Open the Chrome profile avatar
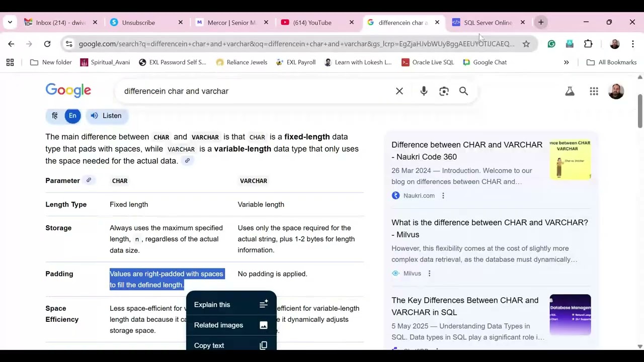Screen dimensions: 644x362 pos(615,44)
